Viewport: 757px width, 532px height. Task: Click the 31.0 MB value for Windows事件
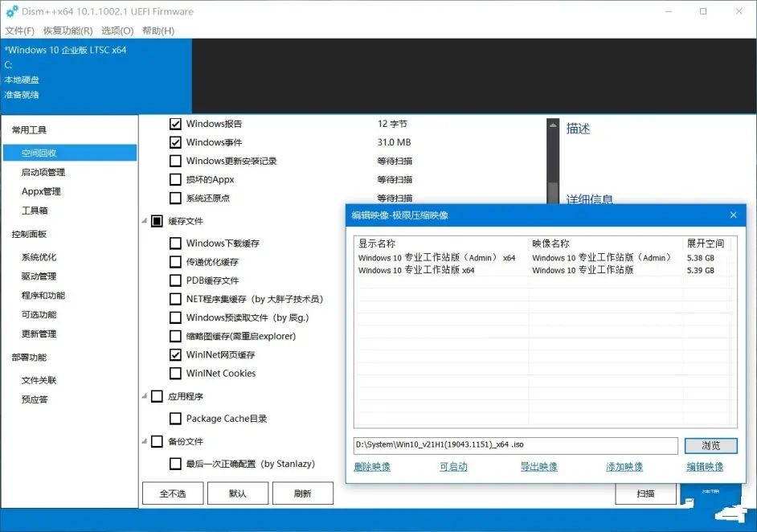point(394,142)
